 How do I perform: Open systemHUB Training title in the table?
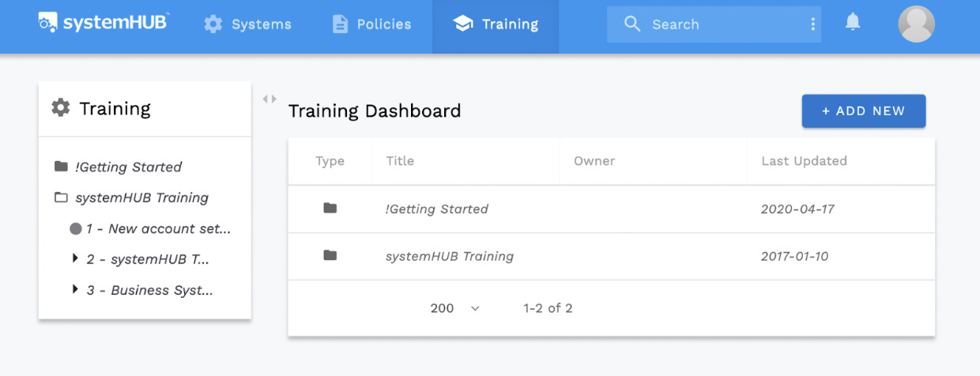449,256
